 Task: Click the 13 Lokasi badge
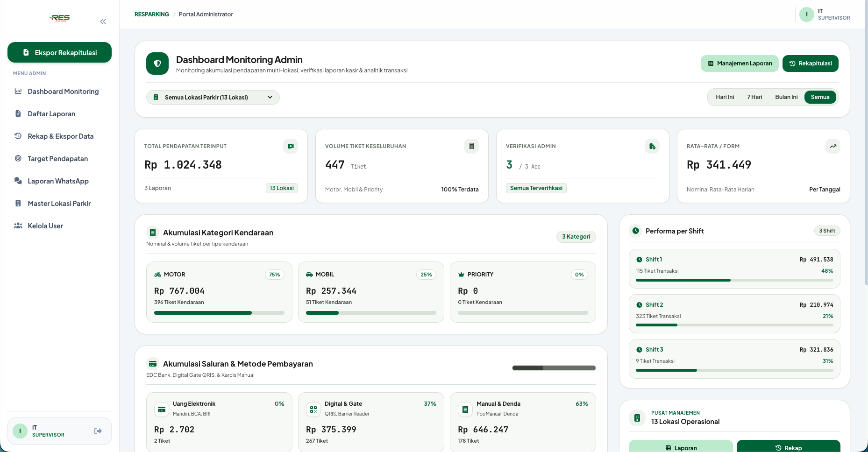282,188
